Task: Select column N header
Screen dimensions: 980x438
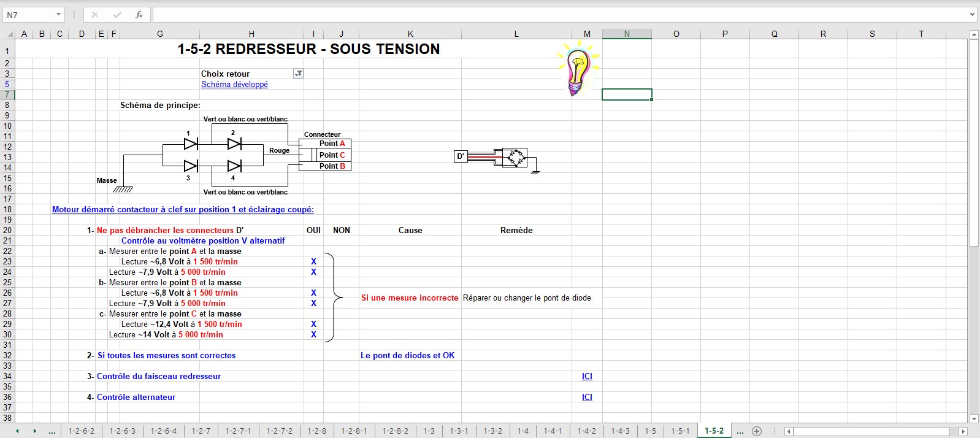Action: [627, 34]
